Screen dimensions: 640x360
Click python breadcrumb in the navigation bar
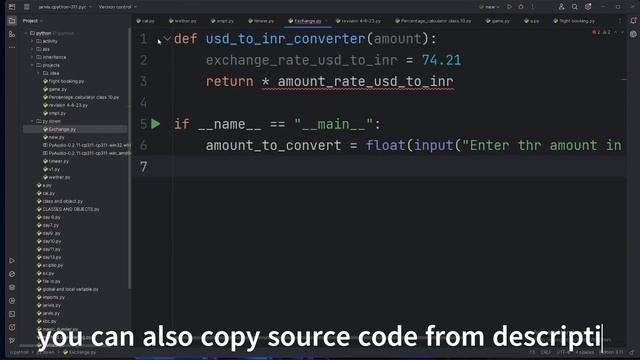tap(19, 352)
